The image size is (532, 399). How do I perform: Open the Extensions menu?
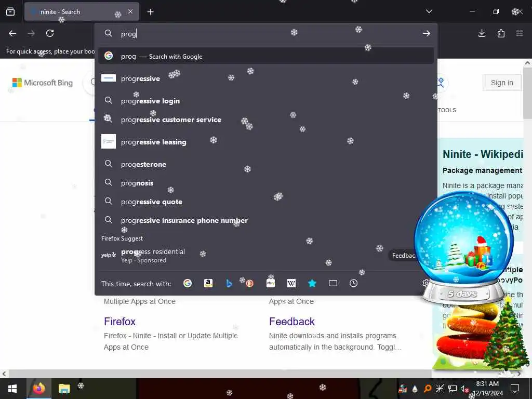coord(501,33)
